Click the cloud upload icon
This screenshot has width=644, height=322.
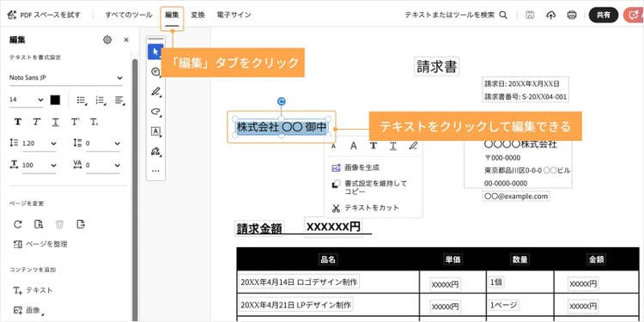pyautogui.click(x=550, y=15)
